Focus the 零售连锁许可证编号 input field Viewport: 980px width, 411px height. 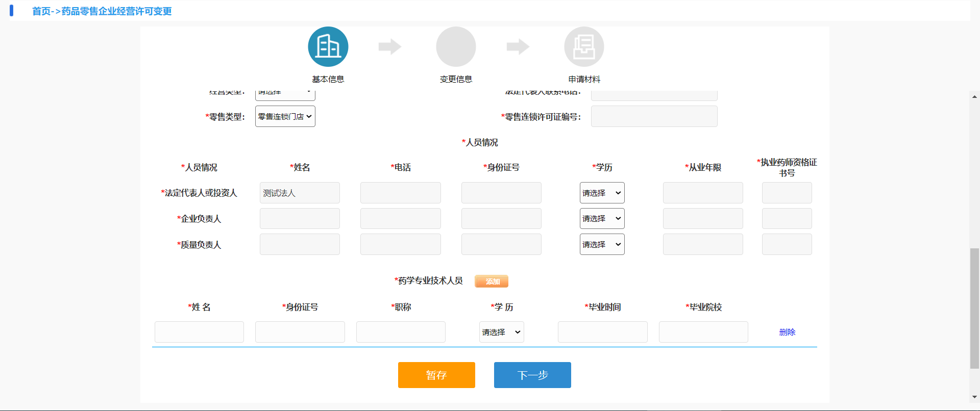(x=654, y=116)
